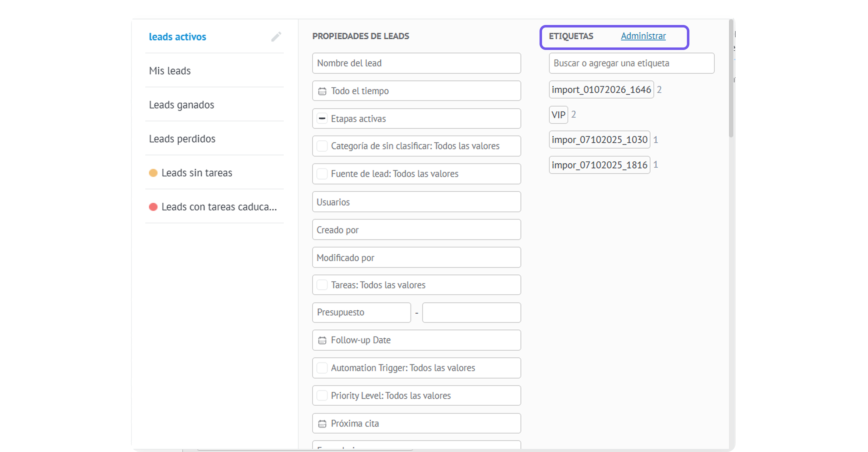Open Categoría de sin clasificar dropdown
This screenshot has width=868, height=452.
[x=417, y=146]
